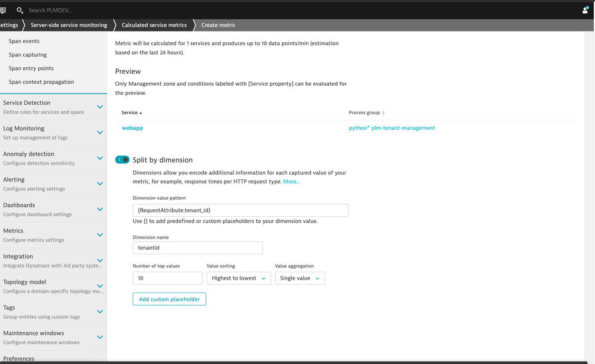This screenshot has width=595, height=364.
Task: Select Span capturing in sidebar
Action: [x=27, y=55]
